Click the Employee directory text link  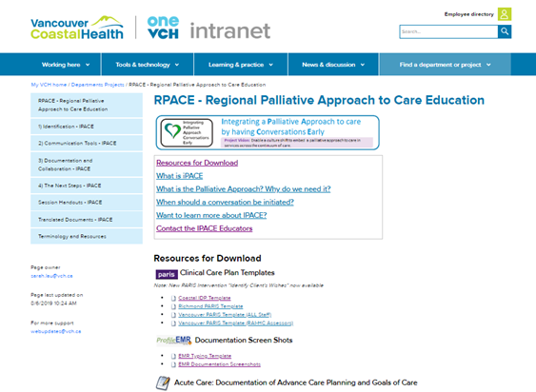(469, 14)
